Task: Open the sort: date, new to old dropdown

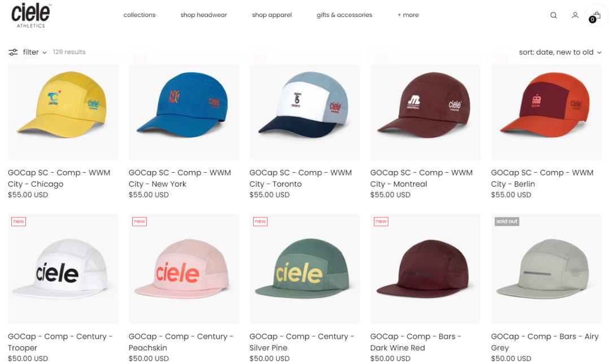Action: pos(560,52)
